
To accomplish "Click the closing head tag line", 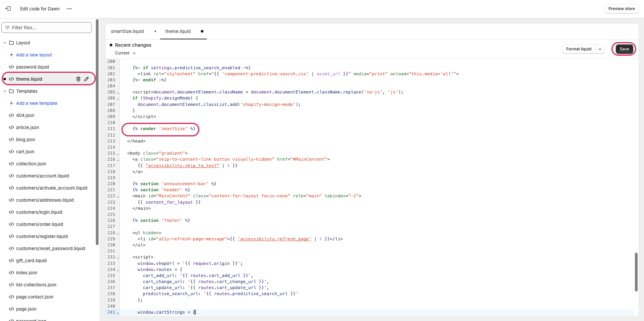I will coord(136,141).
